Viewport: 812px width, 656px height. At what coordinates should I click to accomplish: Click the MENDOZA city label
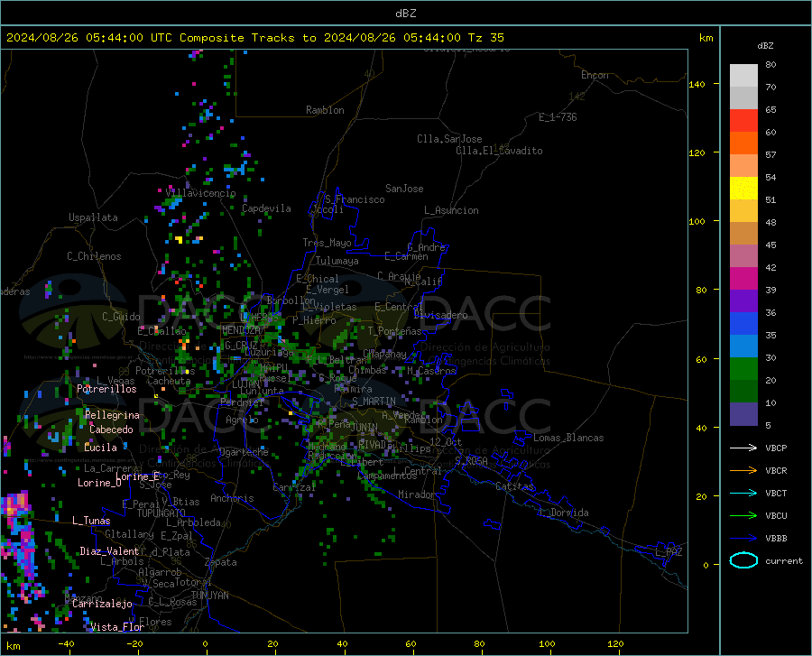[x=241, y=330]
